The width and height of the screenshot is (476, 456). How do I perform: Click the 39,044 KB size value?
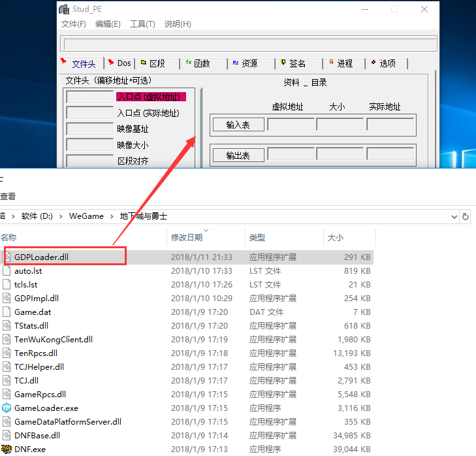coord(352,449)
